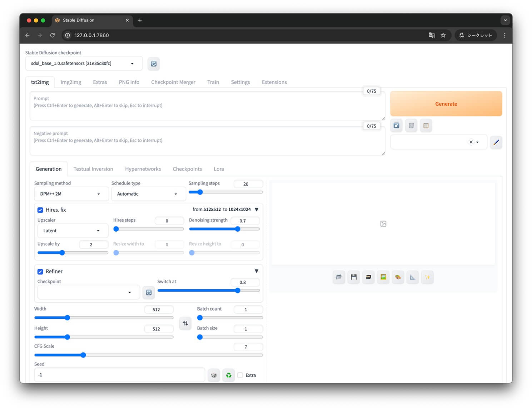Open the browser translate icon
This screenshot has height=409, width=532.
(x=432, y=35)
